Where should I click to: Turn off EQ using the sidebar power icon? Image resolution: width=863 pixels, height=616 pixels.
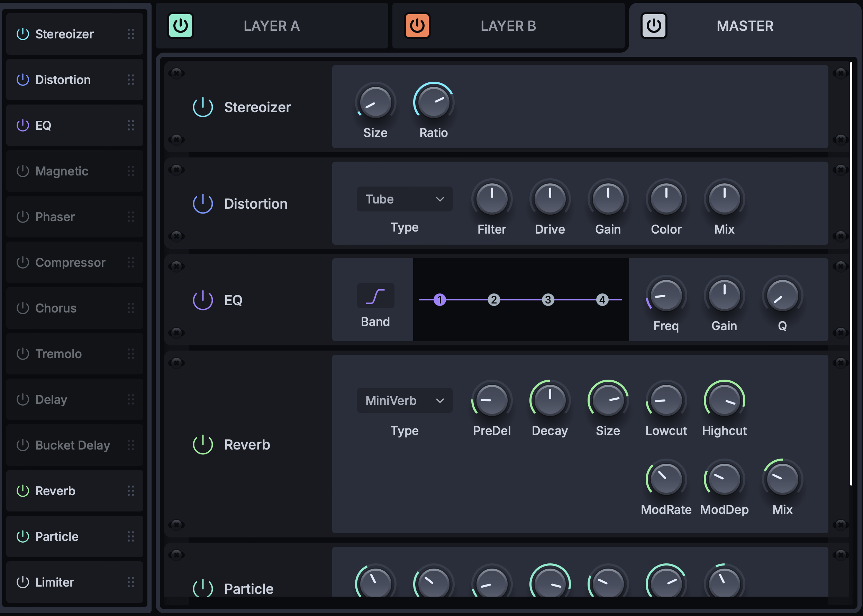[x=23, y=125]
